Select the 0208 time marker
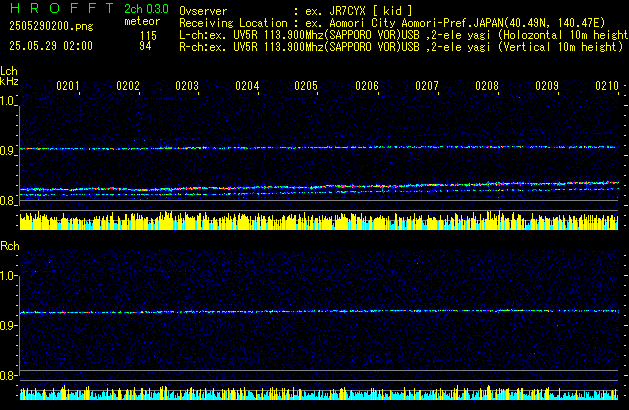 tap(487, 86)
